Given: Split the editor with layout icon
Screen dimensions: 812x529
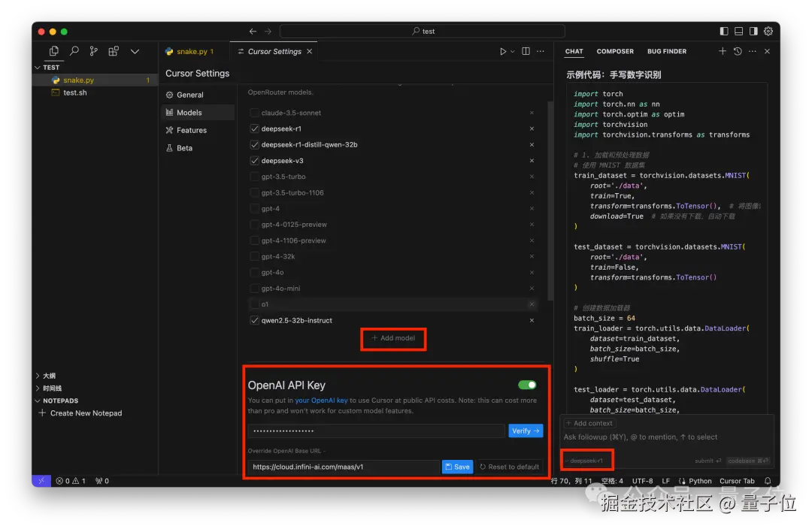Looking at the screenshot, I should (526, 51).
